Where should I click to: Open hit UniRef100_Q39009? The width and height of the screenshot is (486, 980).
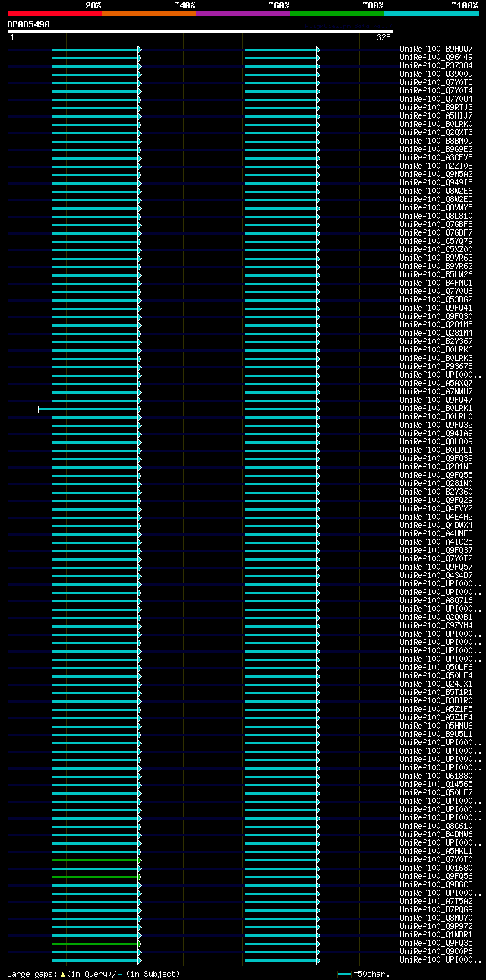(x=437, y=74)
